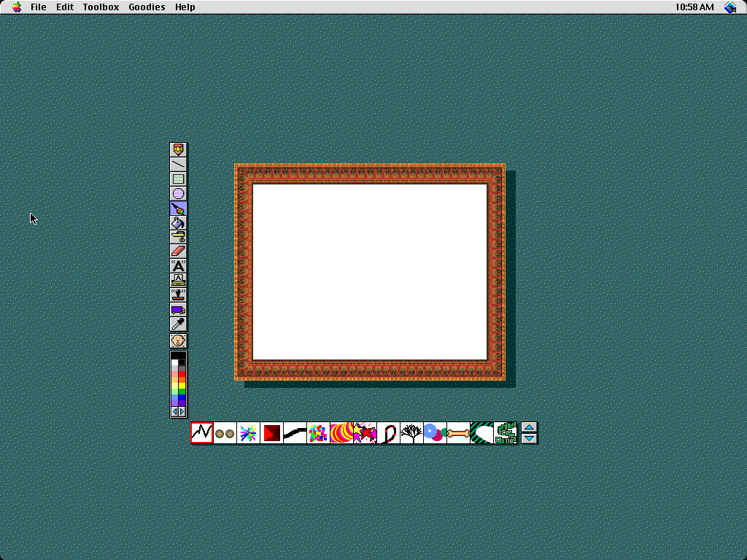Open the Toolbox menu
The image size is (747, 560).
[x=101, y=7]
